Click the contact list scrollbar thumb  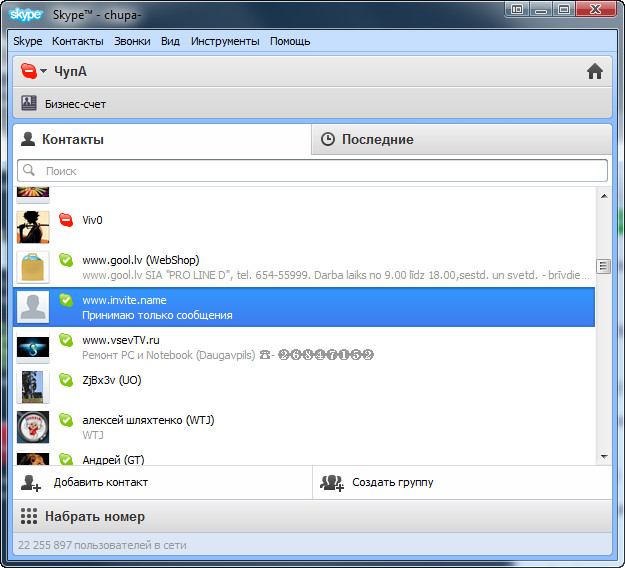tap(603, 266)
